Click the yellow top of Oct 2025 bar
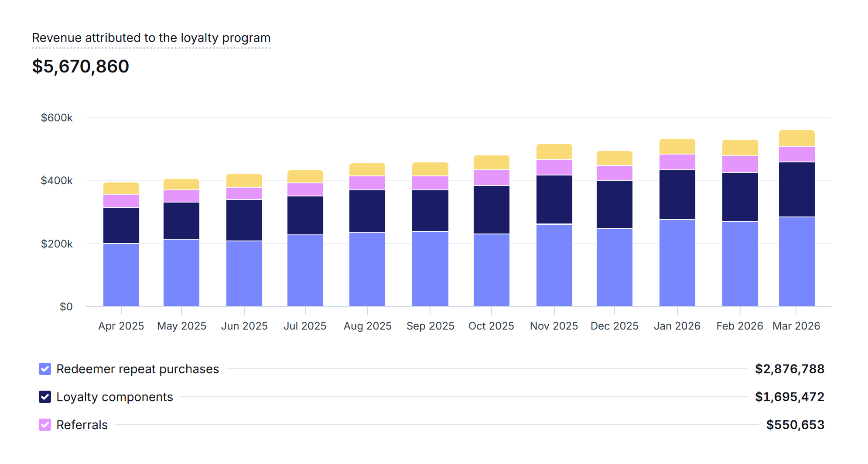This screenshot has width=868, height=464. point(491,162)
